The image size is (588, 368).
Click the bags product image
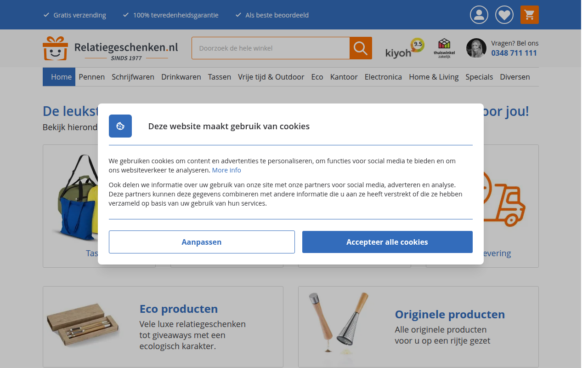(76, 199)
